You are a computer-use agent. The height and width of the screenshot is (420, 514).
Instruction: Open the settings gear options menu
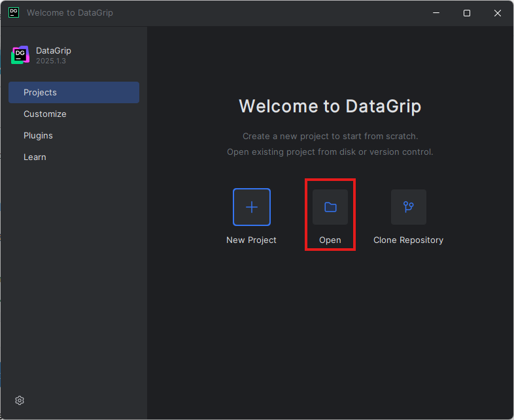tap(20, 400)
